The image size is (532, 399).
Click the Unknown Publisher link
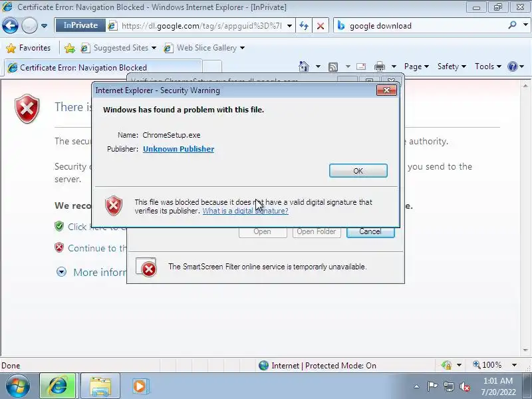click(178, 149)
